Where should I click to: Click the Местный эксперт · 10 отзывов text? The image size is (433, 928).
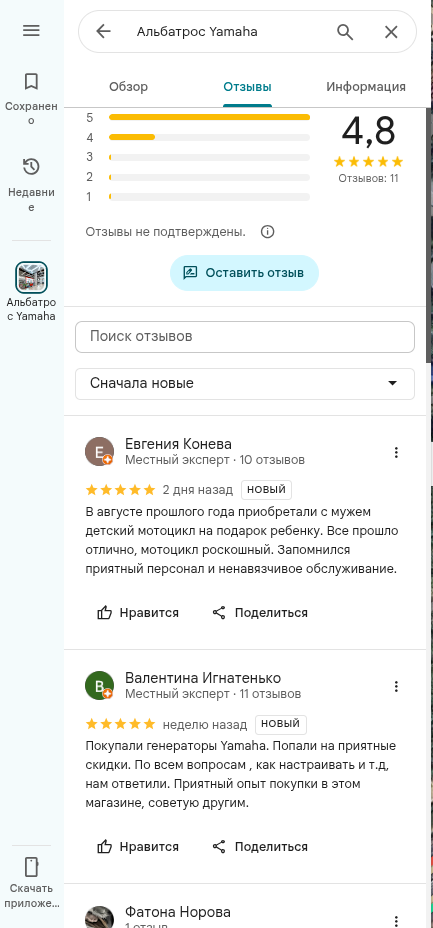pyautogui.click(x=215, y=460)
